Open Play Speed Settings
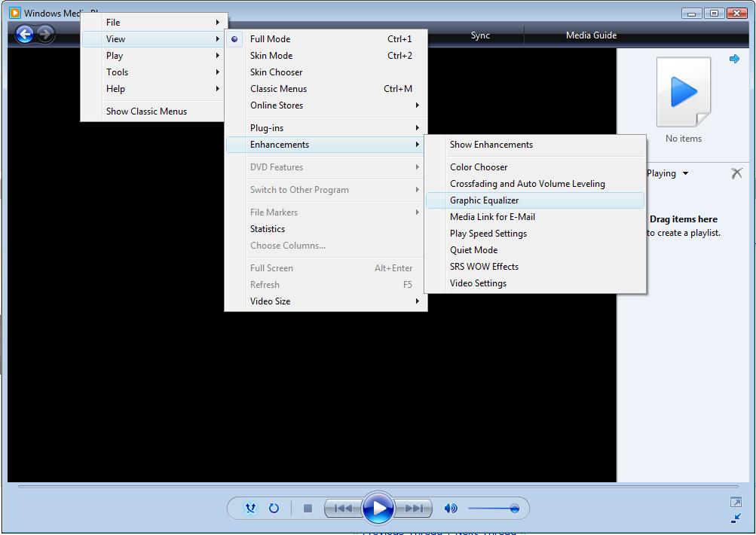The height and width of the screenshot is (535, 756). [x=535, y=234]
